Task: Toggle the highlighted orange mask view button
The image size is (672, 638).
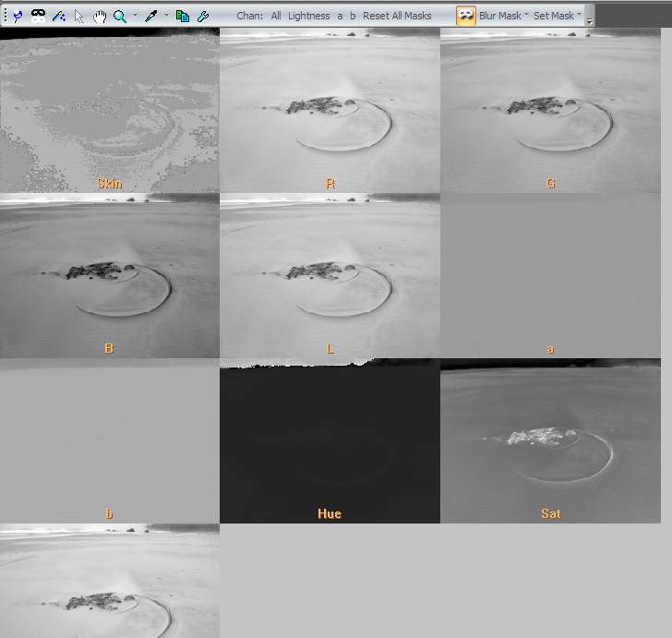Action: point(466,16)
